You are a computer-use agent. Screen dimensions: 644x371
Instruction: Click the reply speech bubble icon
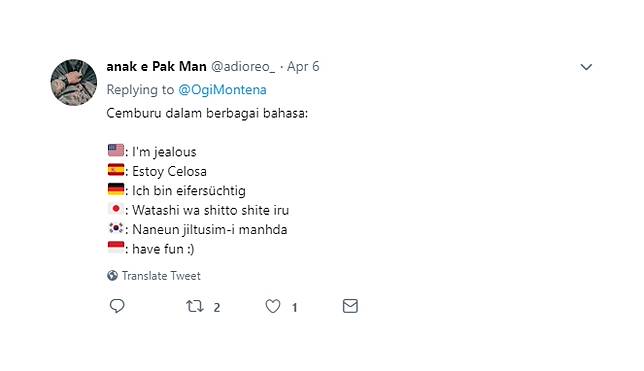[x=117, y=306]
